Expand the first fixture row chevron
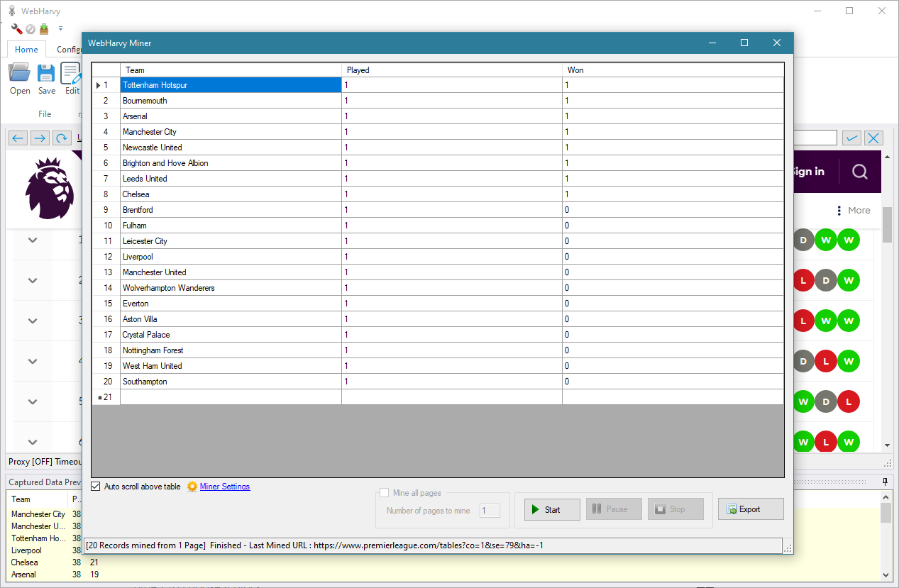The height and width of the screenshot is (588, 899). (x=32, y=240)
